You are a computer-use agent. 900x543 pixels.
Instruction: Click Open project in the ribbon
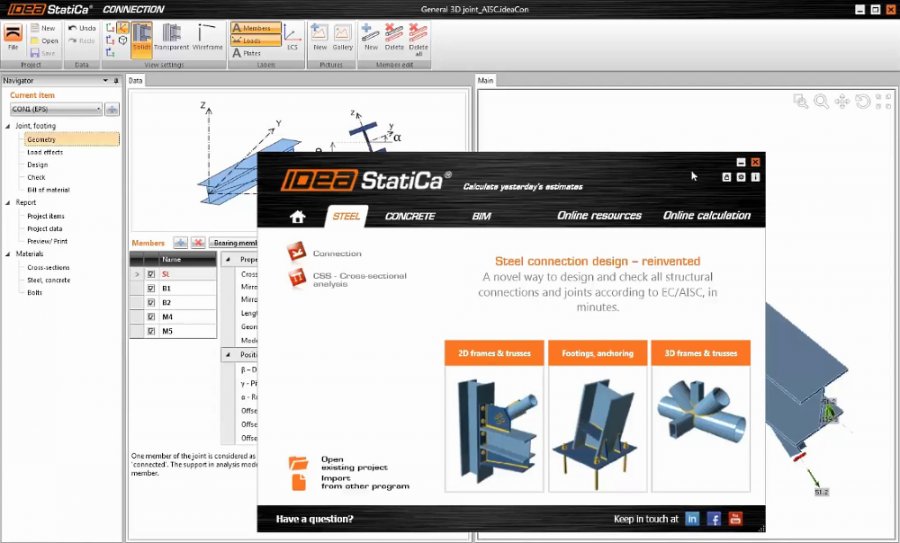44,41
